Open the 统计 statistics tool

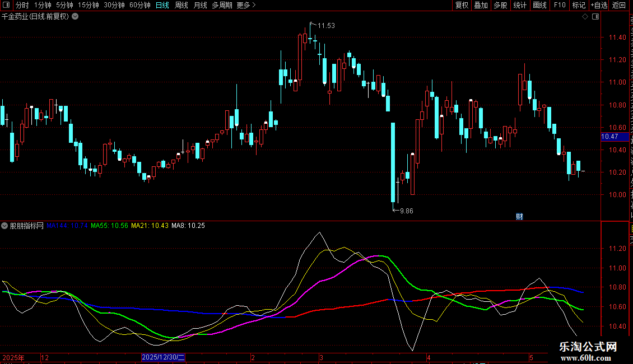pos(519,5)
